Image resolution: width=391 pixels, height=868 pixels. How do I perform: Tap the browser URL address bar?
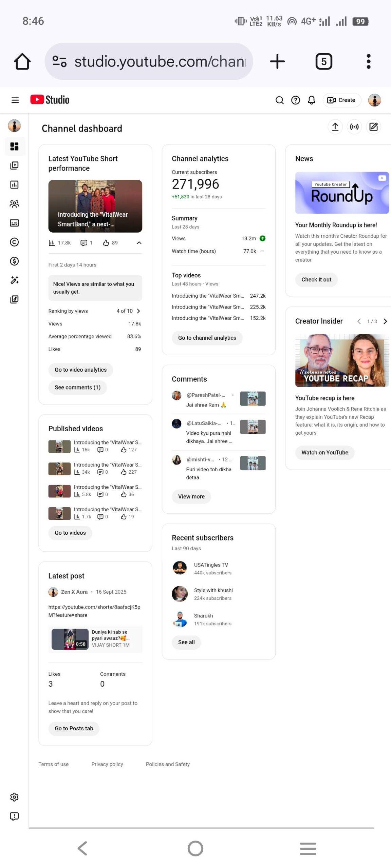149,61
